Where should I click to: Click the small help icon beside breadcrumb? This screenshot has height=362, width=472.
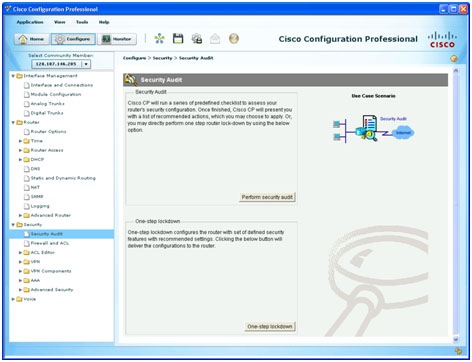[454, 59]
